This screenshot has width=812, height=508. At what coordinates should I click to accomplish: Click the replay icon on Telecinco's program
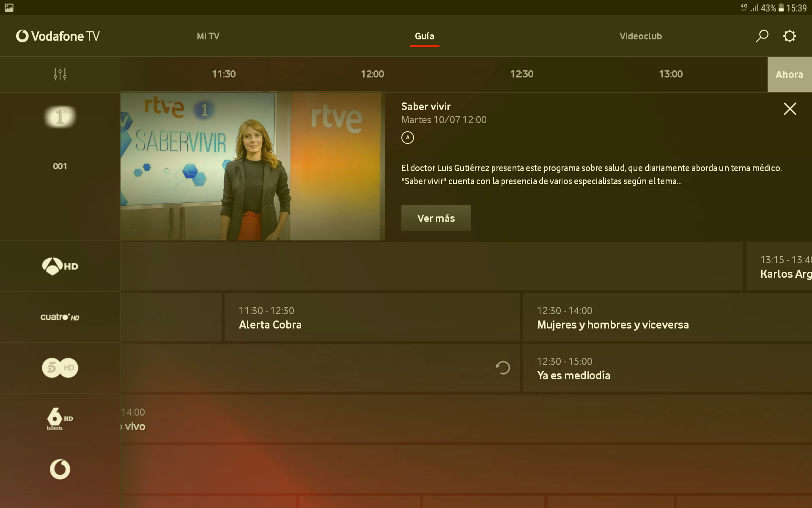coord(503,368)
